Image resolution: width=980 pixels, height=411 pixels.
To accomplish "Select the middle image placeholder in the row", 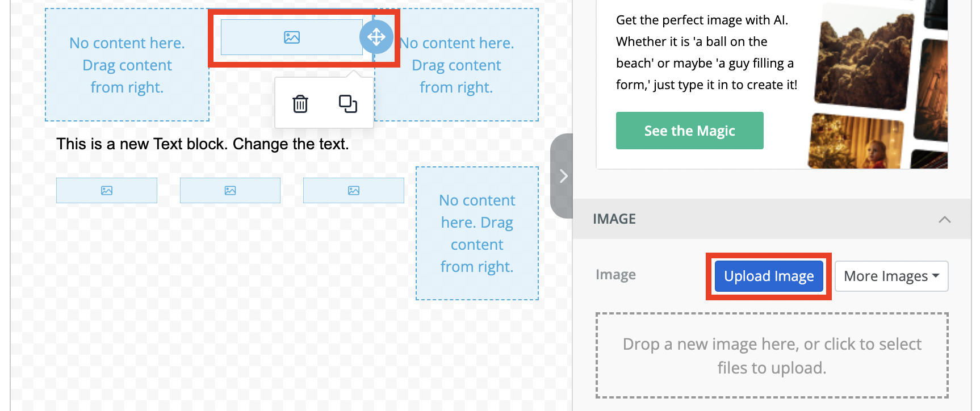I will pos(230,191).
